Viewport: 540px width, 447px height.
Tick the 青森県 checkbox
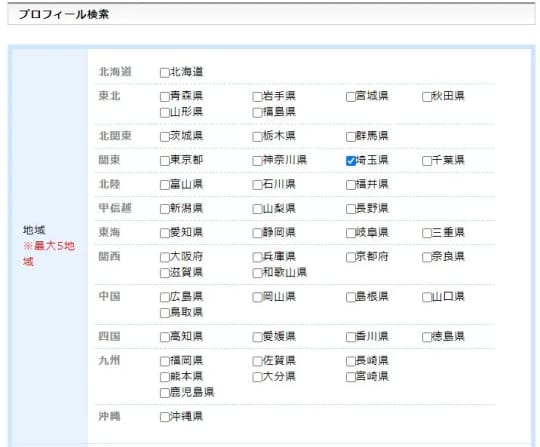click(165, 97)
